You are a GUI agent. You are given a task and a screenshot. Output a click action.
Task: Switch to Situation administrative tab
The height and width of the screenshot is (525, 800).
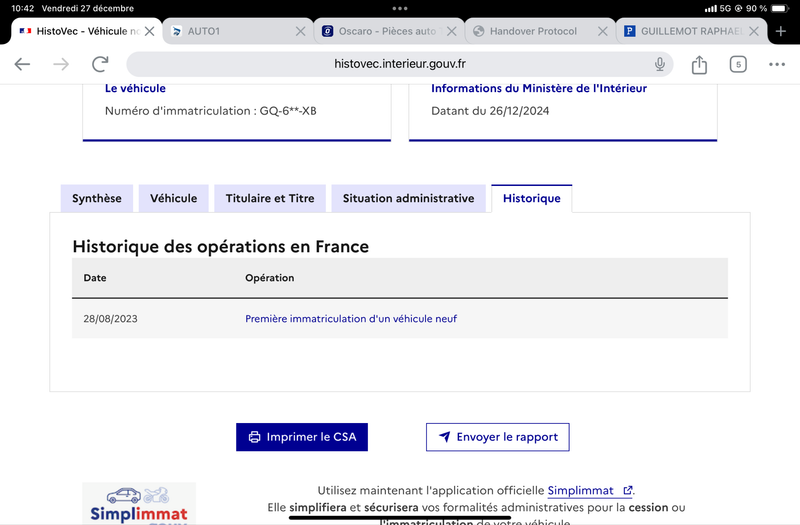coord(408,198)
